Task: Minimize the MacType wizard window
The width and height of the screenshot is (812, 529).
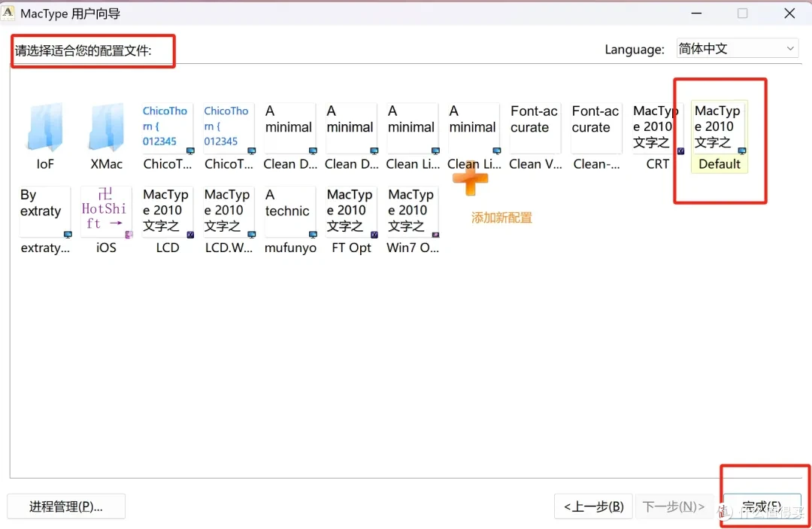Action: (696, 13)
